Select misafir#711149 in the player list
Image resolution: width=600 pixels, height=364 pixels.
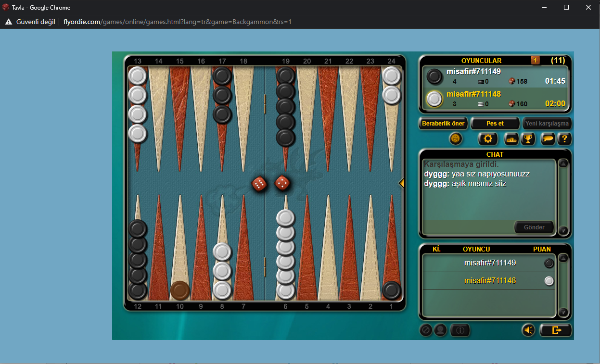pyautogui.click(x=489, y=263)
